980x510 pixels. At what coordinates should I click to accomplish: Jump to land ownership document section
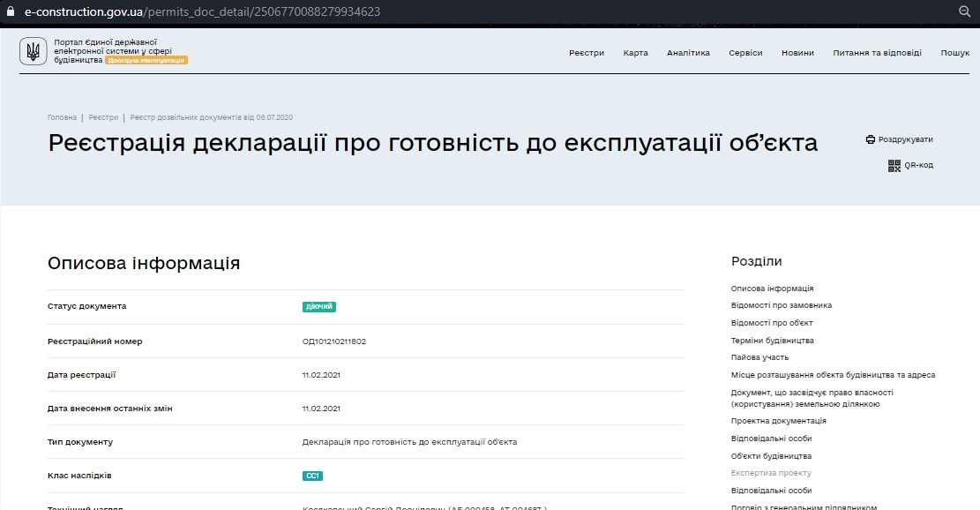[812, 398]
